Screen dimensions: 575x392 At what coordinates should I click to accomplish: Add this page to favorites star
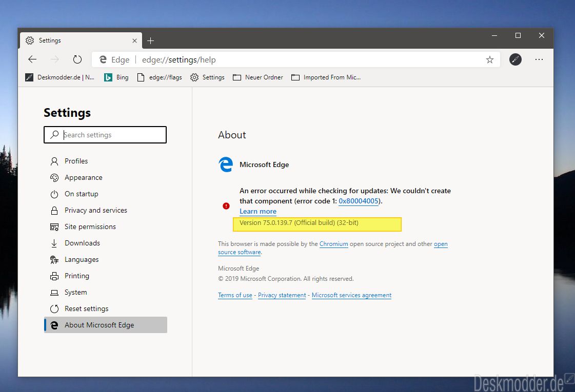pyautogui.click(x=489, y=60)
